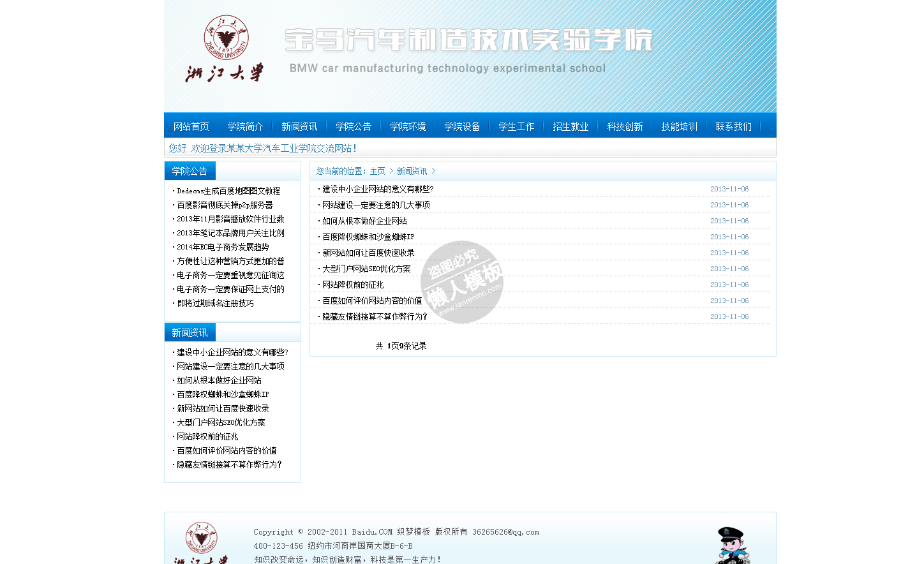
Task: Open 学院设备 navigation menu item
Action: tap(462, 126)
